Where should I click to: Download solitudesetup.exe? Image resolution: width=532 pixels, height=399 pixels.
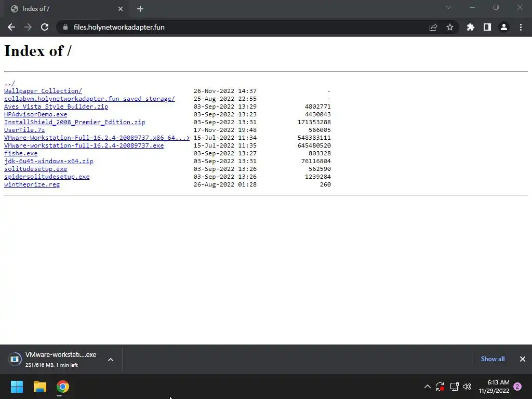[x=36, y=169]
